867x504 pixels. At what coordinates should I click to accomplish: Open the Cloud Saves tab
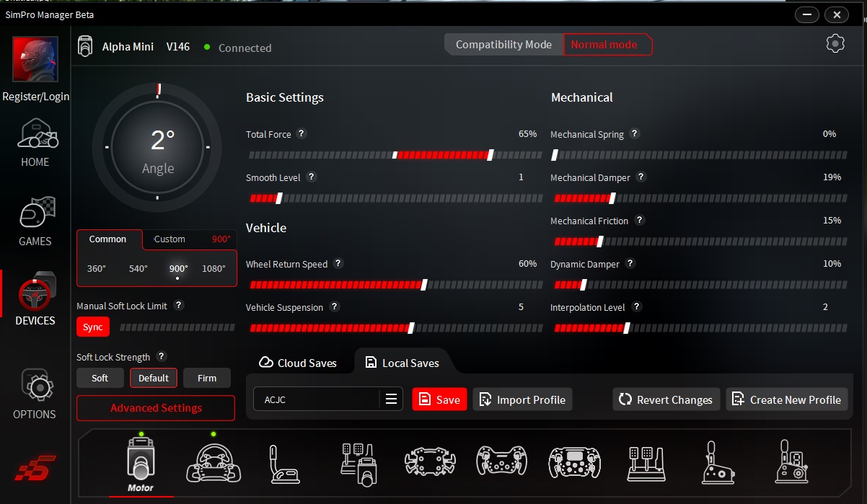pyautogui.click(x=298, y=363)
